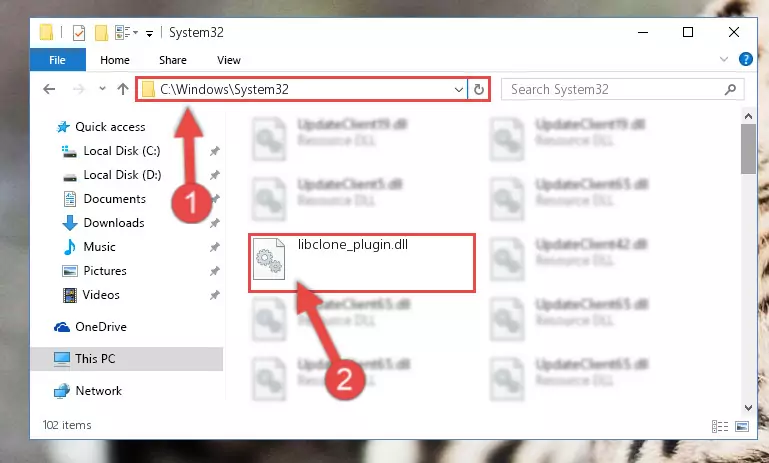Switch to details view layout icon
The width and height of the screenshot is (769, 463).
[x=719, y=426]
